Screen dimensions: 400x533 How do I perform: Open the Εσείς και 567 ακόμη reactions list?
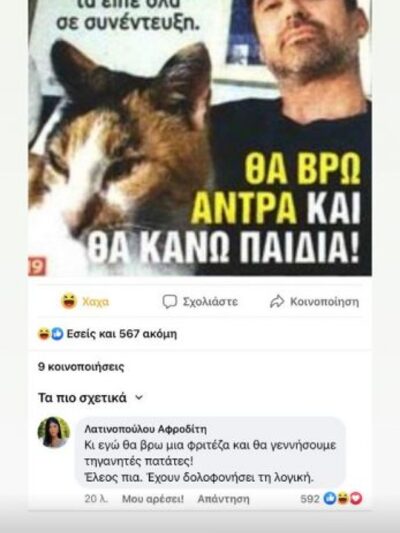(x=122, y=334)
